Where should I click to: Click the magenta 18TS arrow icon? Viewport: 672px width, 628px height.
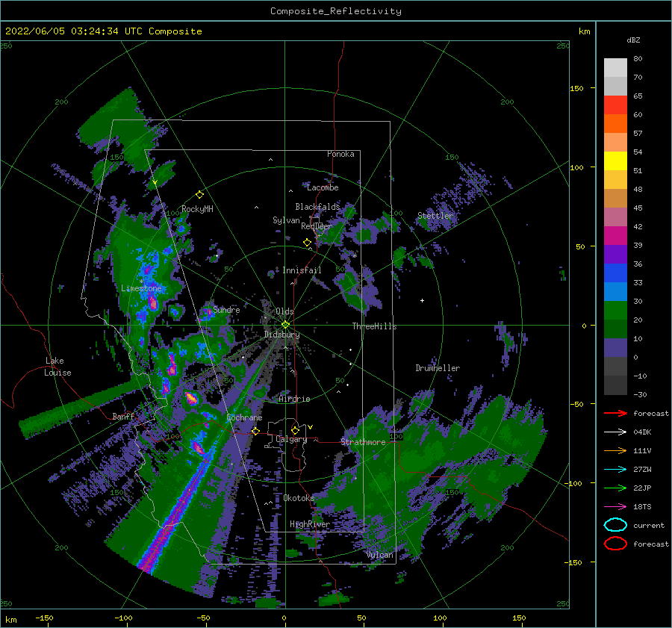[x=615, y=507]
